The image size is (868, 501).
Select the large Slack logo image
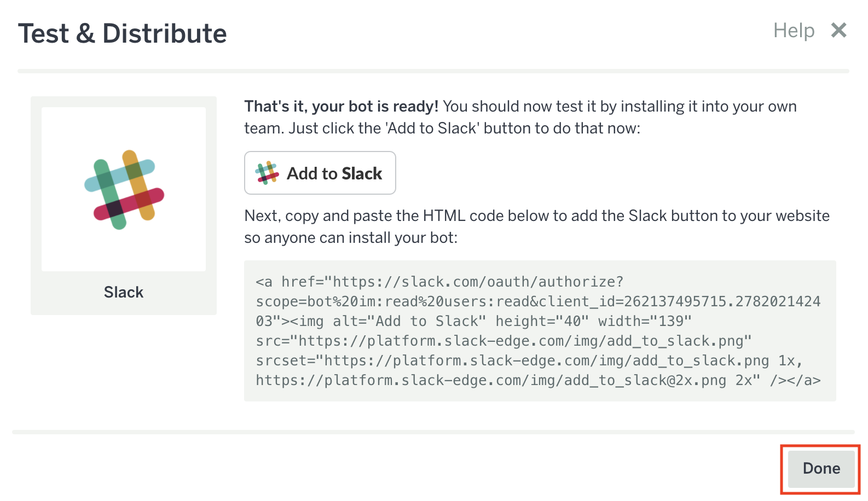[124, 189]
